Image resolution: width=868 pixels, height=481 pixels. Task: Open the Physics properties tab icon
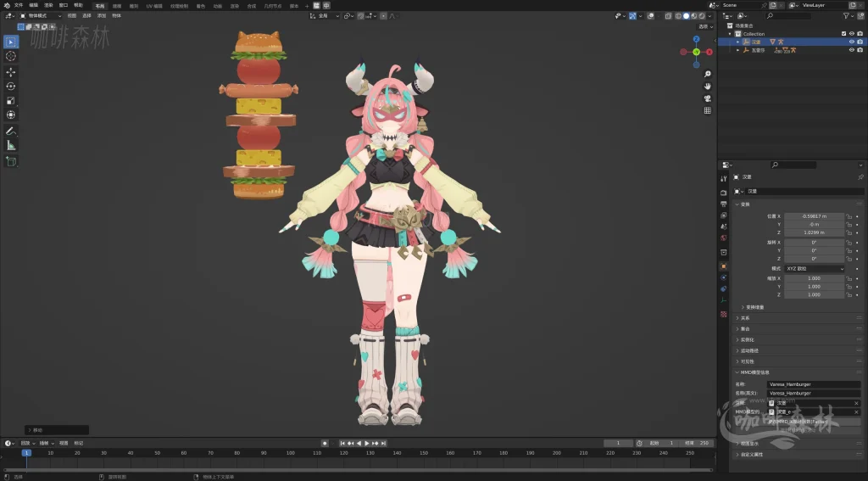(x=724, y=277)
